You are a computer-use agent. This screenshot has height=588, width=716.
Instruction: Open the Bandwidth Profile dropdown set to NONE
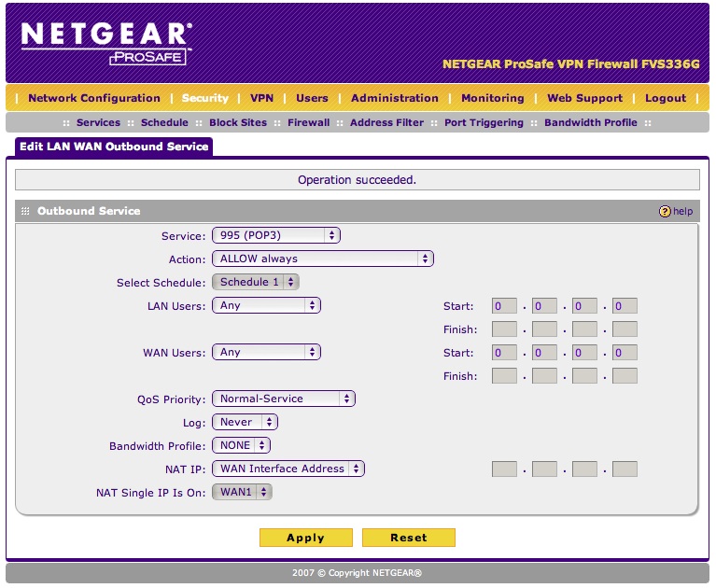(242, 445)
